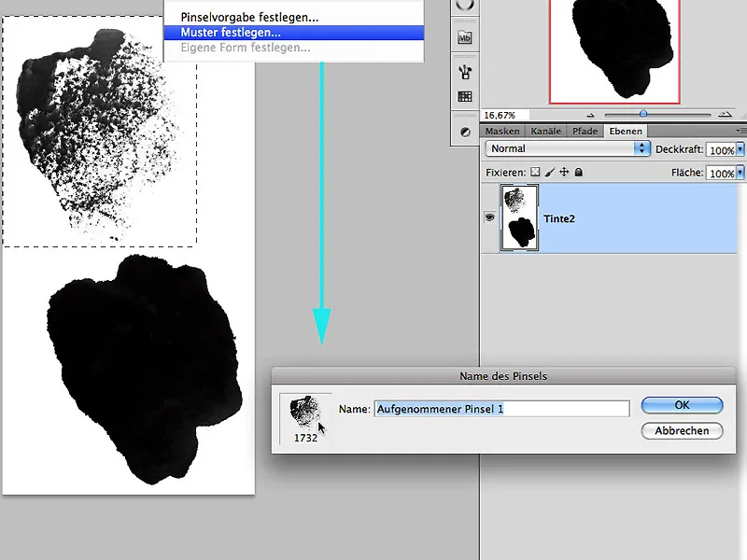Click the Fläche: label
Viewport: 747px width, 560px height.
pyautogui.click(x=687, y=173)
